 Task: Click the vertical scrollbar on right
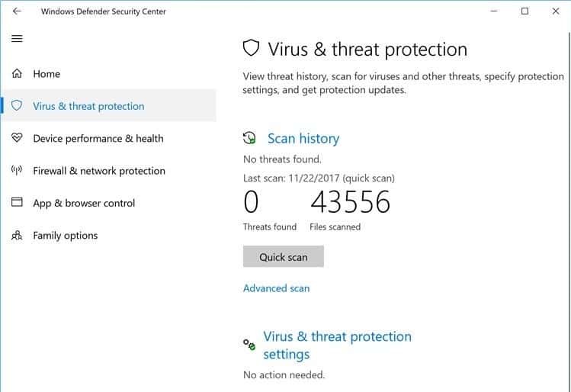click(x=569, y=211)
